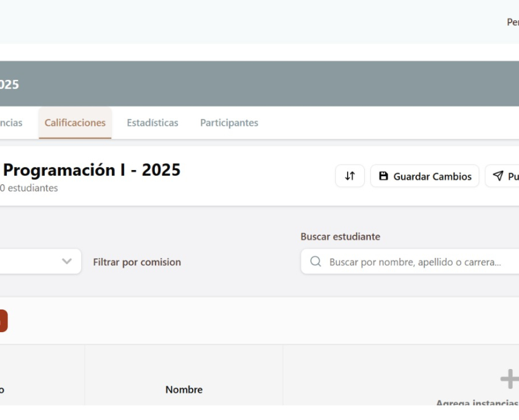
Task: Click the Buscar estudiante label
Action: 340,236
